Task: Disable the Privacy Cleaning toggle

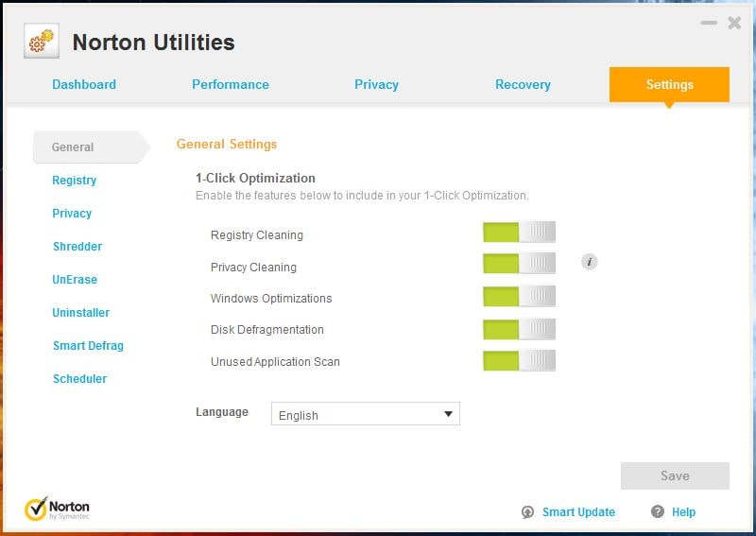Action: click(x=519, y=263)
